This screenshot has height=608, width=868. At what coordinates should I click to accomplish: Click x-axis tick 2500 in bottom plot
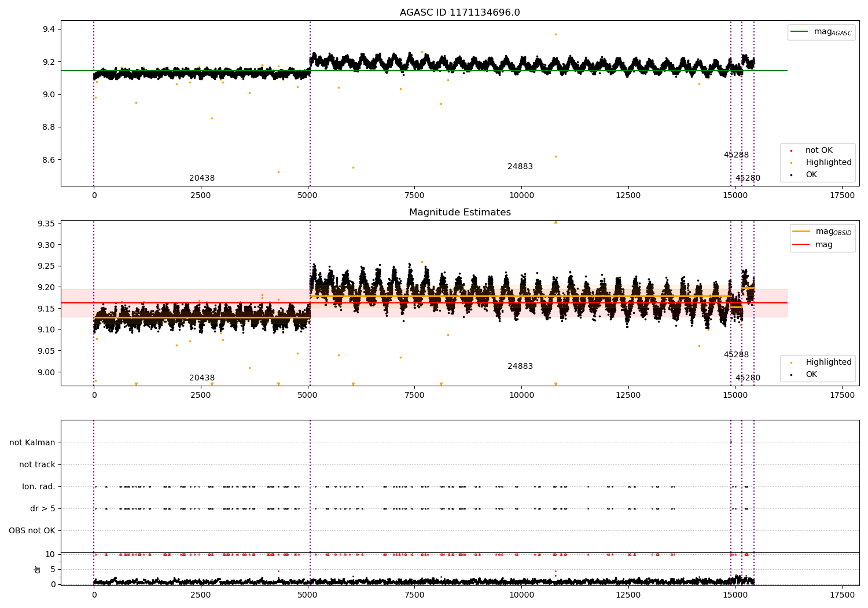[201, 595]
